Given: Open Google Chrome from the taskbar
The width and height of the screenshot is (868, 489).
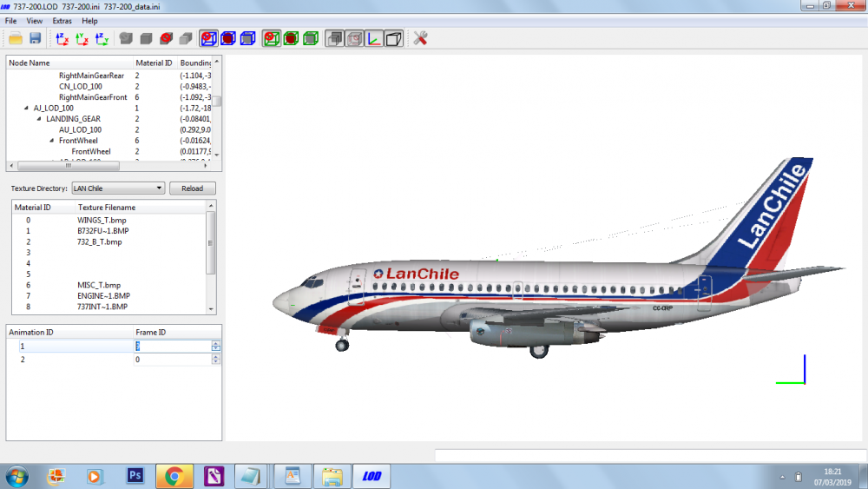Looking at the screenshot, I should pyautogui.click(x=174, y=476).
